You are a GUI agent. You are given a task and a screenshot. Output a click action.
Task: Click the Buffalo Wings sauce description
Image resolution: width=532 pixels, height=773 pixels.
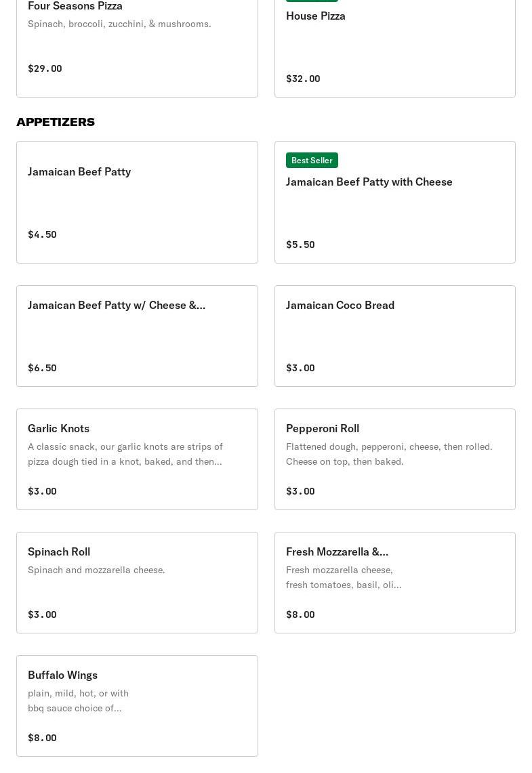78,701
